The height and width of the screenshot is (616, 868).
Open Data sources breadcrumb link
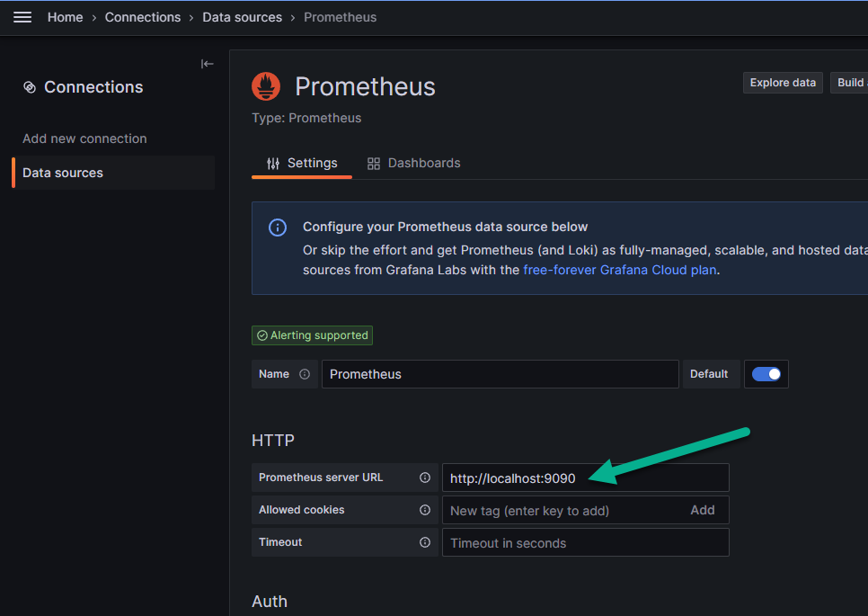point(242,17)
